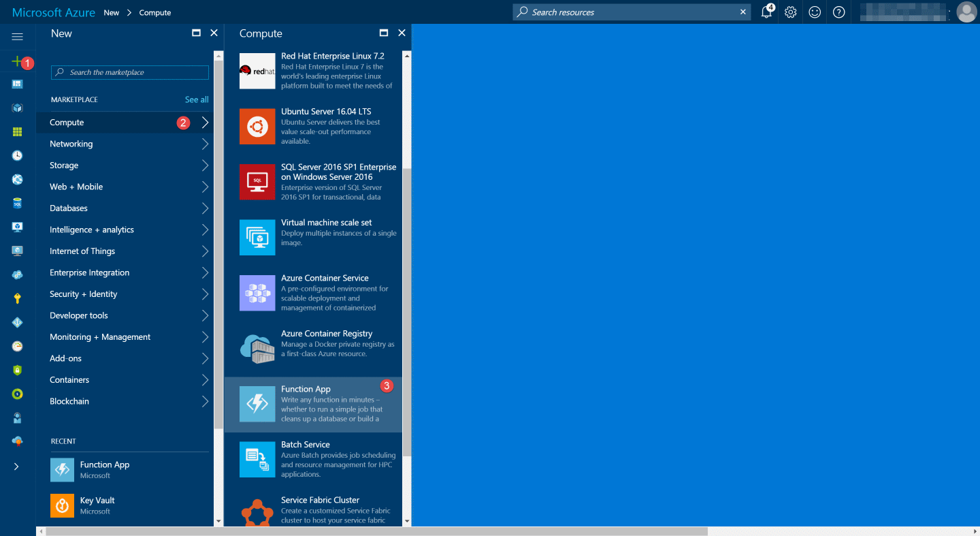Open the green grid All resources icon

(17, 131)
